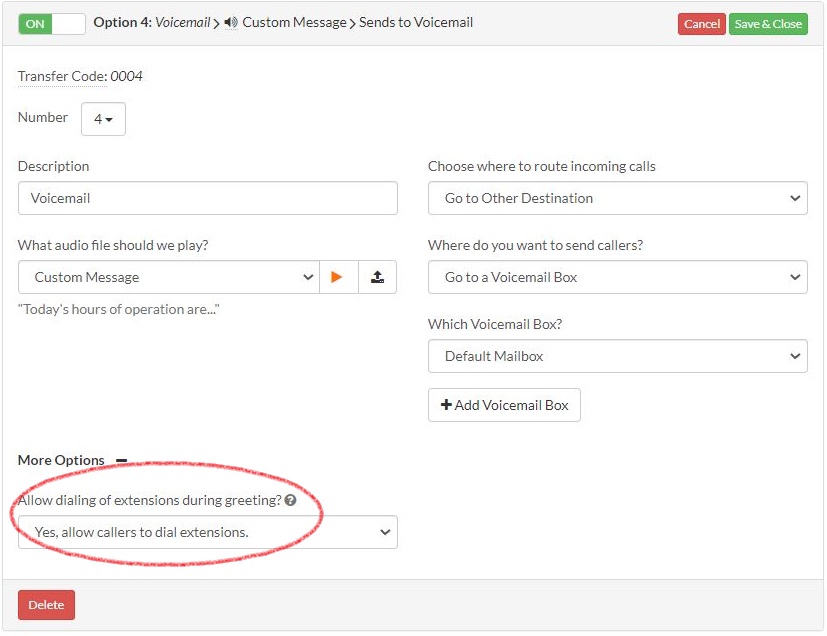Open the Number dropdown
Viewport: 827px width, 636px height.
click(x=103, y=118)
